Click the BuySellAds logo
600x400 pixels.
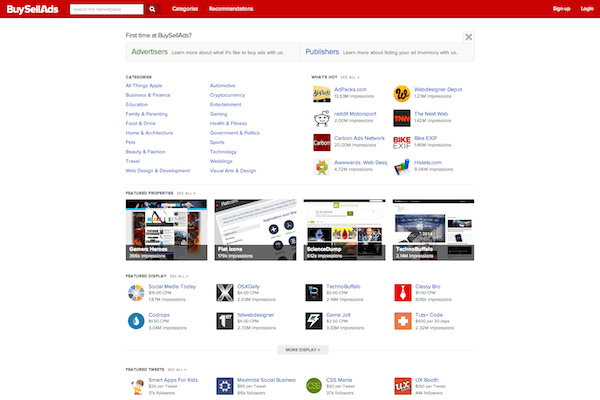33,9
